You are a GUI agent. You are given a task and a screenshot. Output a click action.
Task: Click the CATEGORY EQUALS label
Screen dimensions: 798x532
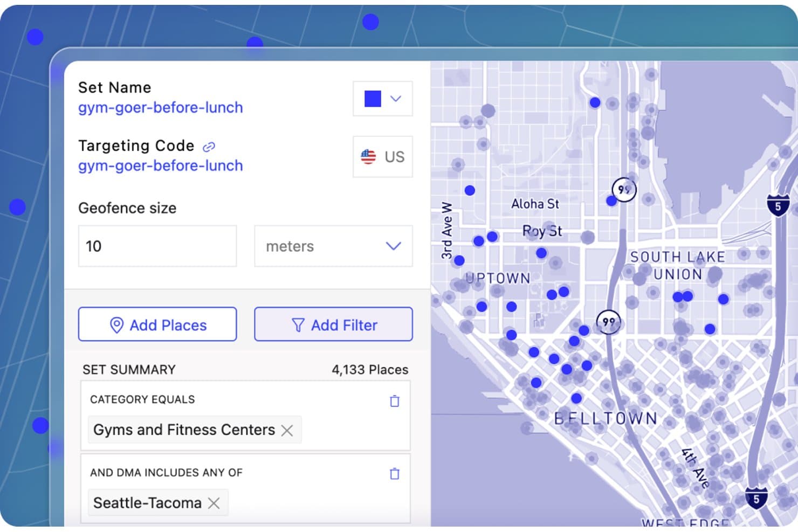point(142,399)
